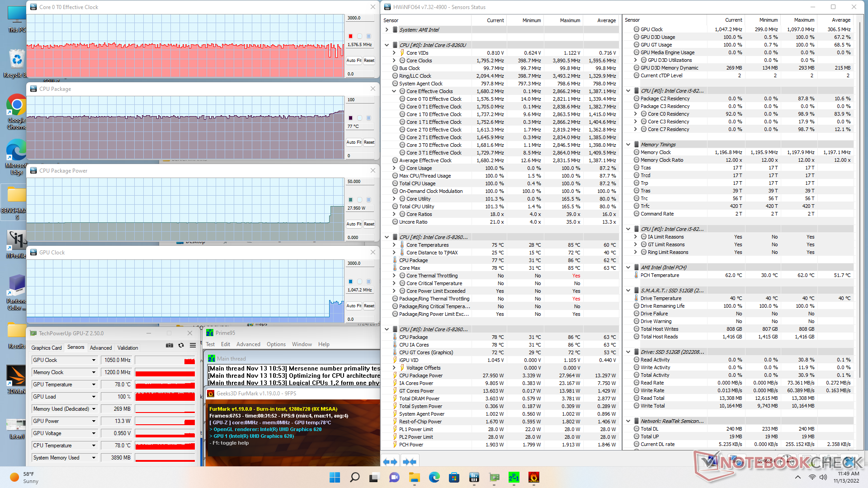
Task: Open HWiNFO icon in taskbar
Action: (x=474, y=477)
